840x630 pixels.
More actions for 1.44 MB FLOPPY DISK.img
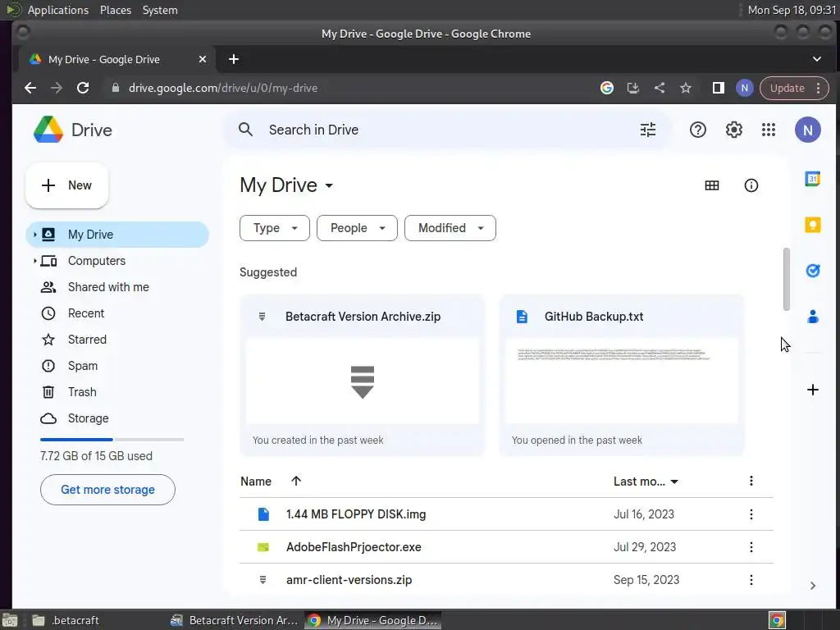tap(751, 514)
